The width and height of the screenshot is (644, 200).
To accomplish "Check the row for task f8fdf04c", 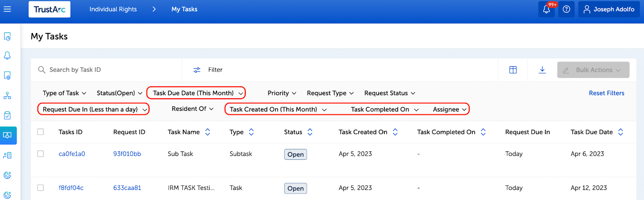I will click(41, 188).
